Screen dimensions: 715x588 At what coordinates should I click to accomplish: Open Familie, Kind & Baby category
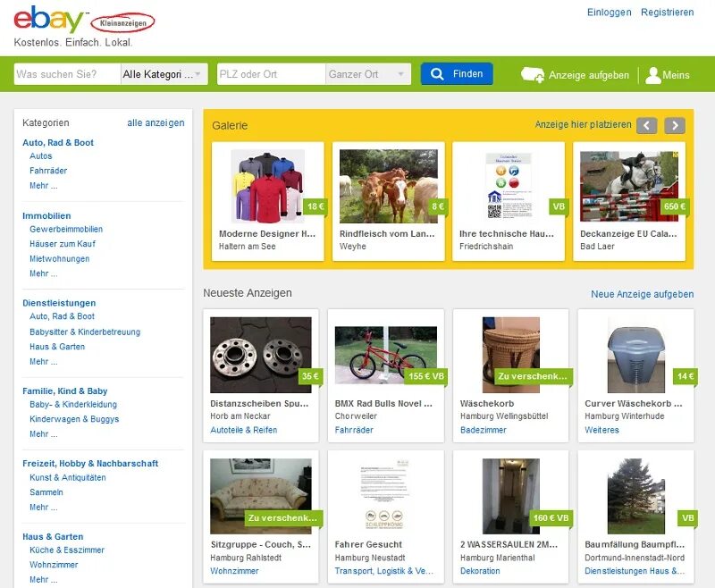pyautogui.click(x=64, y=391)
